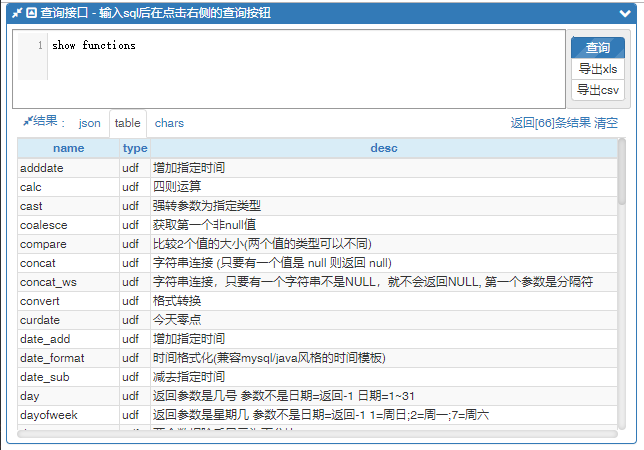644x450 pixels.
Task: Open the chars results tab
Action: (x=169, y=123)
